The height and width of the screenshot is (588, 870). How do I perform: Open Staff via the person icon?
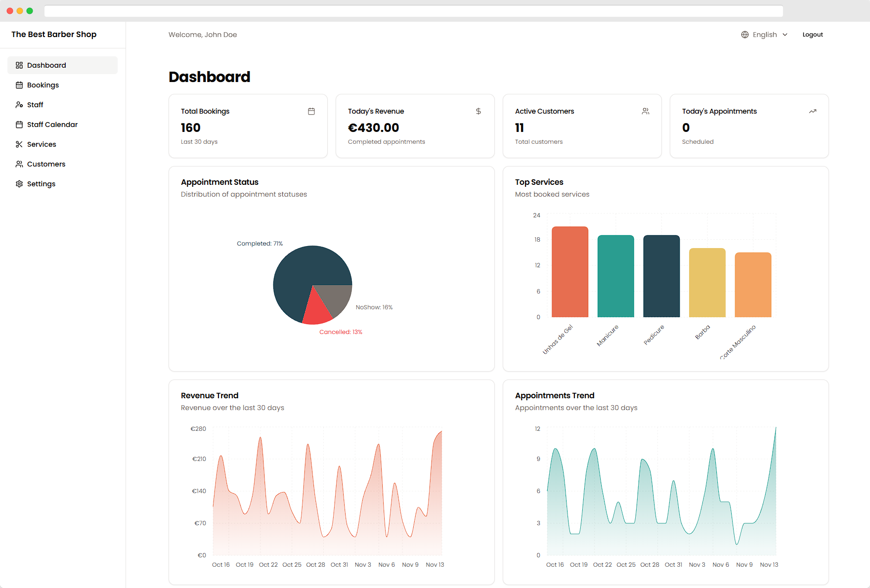19,104
